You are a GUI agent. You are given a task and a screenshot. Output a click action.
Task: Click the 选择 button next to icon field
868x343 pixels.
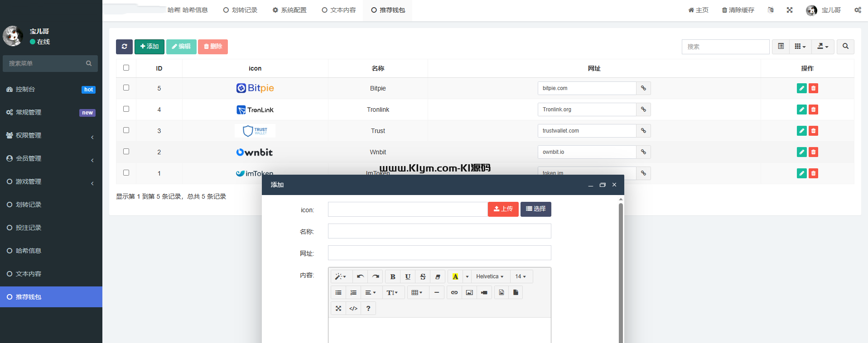point(535,209)
